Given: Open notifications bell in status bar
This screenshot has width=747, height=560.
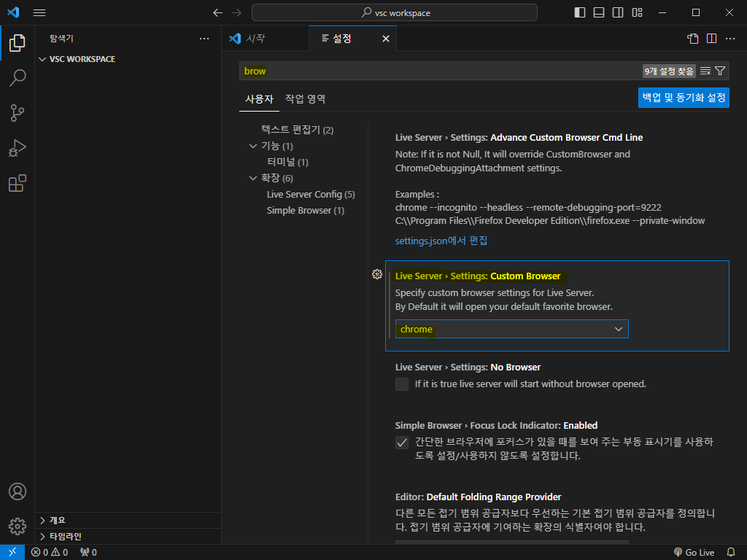Looking at the screenshot, I should pyautogui.click(x=731, y=552).
